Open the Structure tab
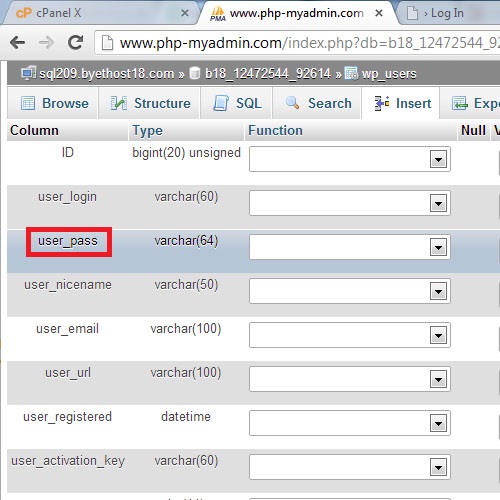Image resolution: width=500 pixels, height=500 pixels. pos(149,103)
